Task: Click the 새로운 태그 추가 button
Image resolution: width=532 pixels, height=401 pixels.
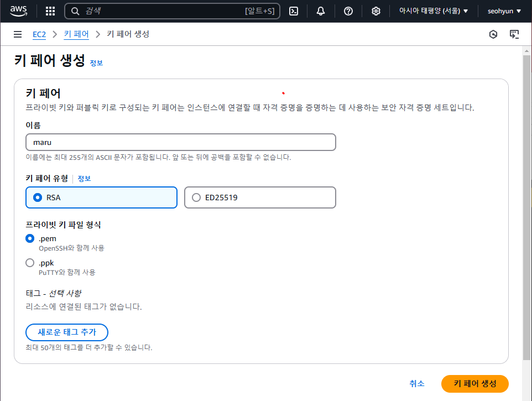Action: click(x=67, y=332)
